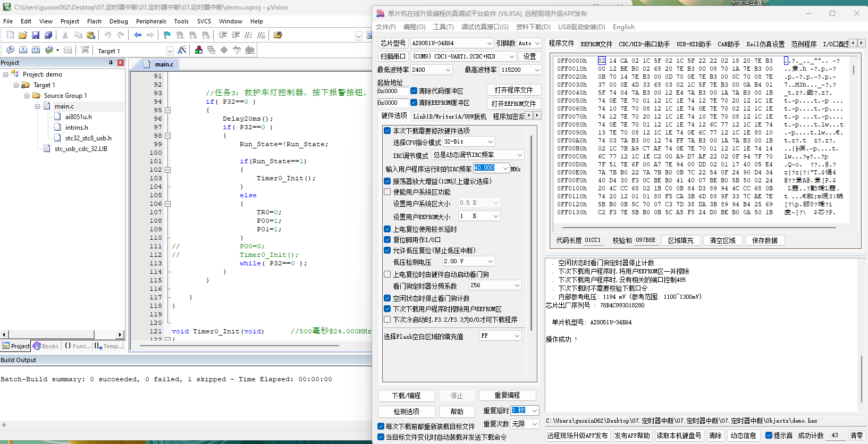Collapse the Source Group 1 tree node
The image size is (868, 444).
click(x=27, y=96)
